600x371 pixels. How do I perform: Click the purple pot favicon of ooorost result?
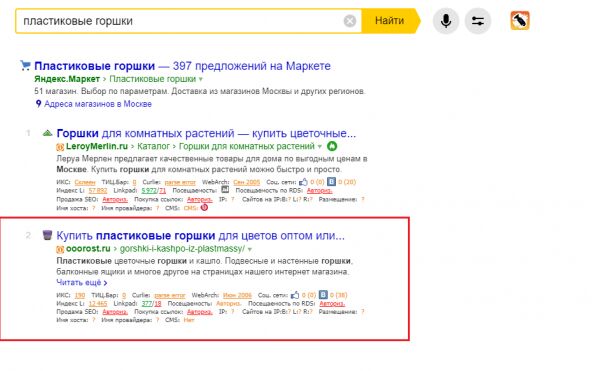click(x=47, y=235)
